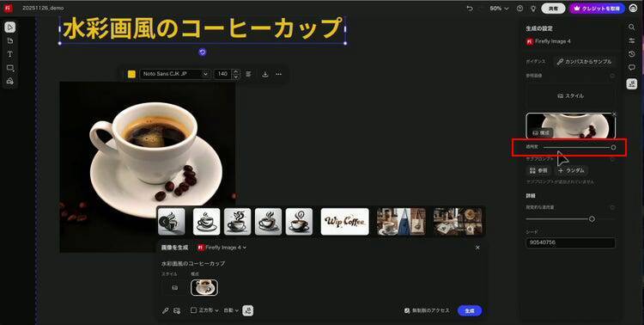Click the 構成 label on reference thumbnail
Viewport: 644px width, 325px height.
(x=540, y=133)
